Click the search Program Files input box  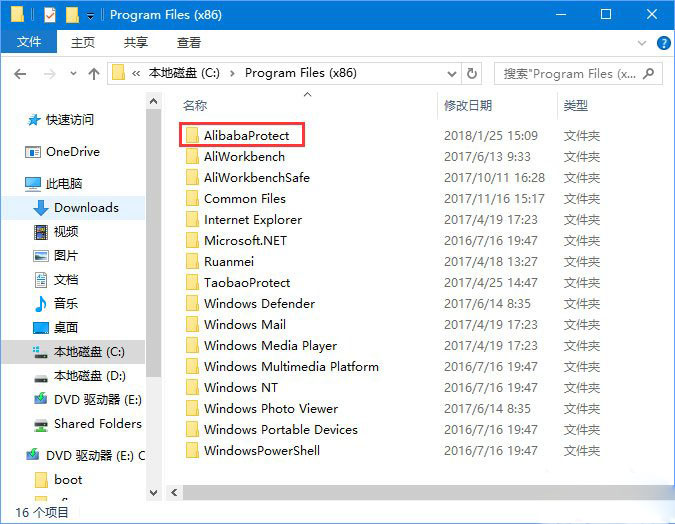(x=570, y=73)
